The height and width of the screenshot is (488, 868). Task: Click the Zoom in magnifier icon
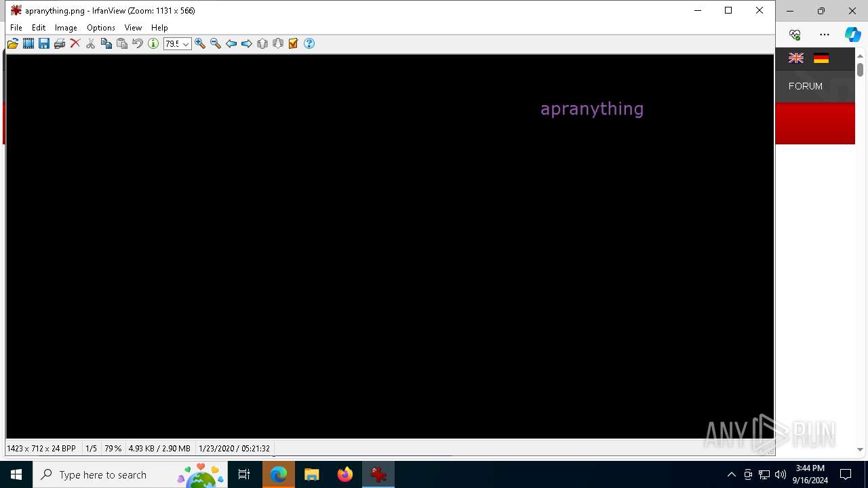pyautogui.click(x=200, y=43)
